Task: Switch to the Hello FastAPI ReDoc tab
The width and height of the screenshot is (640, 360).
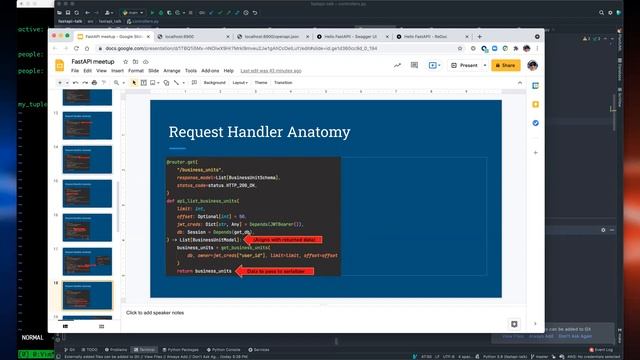Action: [432, 37]
